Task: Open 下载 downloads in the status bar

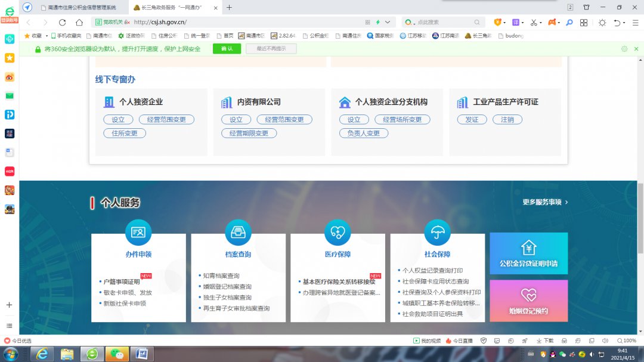Action: pos(544,341)
